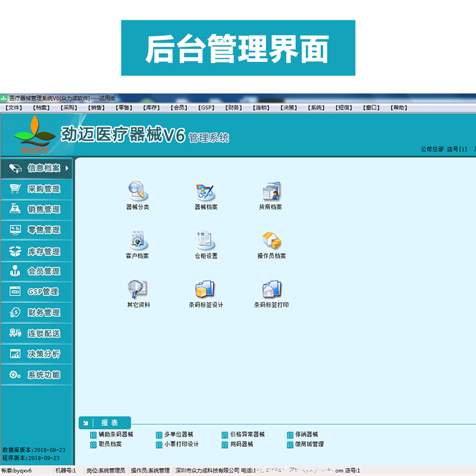The height and width of the screenshot is (476, 476).
Task: Open the 【销售】 menu
Action: 96,108
